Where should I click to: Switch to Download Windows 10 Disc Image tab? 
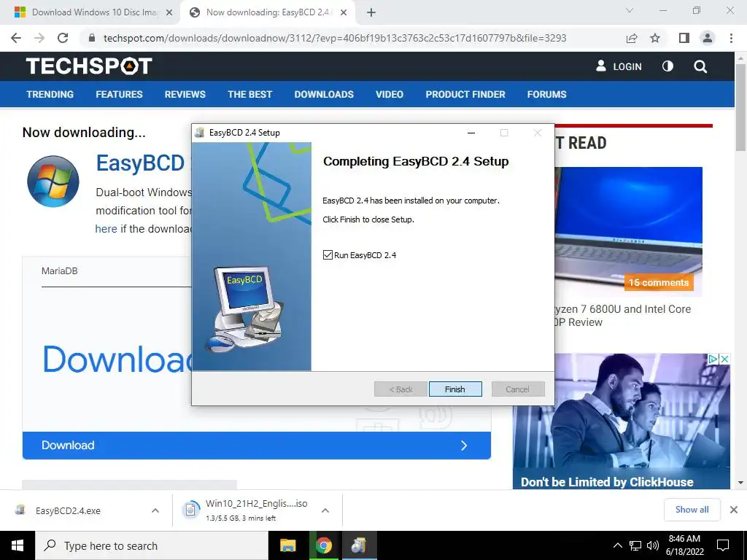pos(94,12)
